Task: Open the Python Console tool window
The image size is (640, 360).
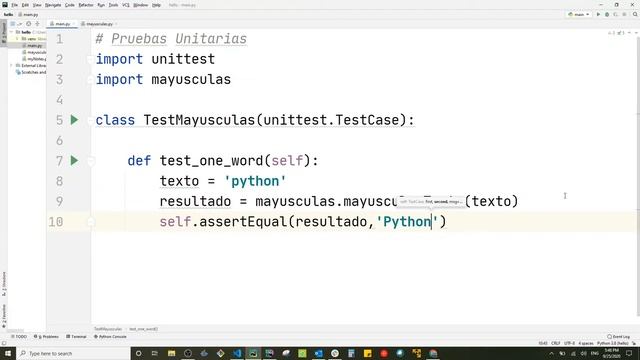Action: tap(110, 337)
